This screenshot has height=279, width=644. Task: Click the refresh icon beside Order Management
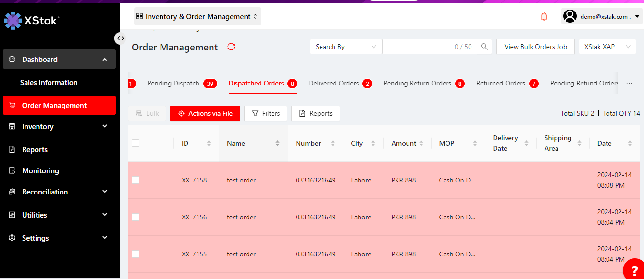click(x=231, y=47)
